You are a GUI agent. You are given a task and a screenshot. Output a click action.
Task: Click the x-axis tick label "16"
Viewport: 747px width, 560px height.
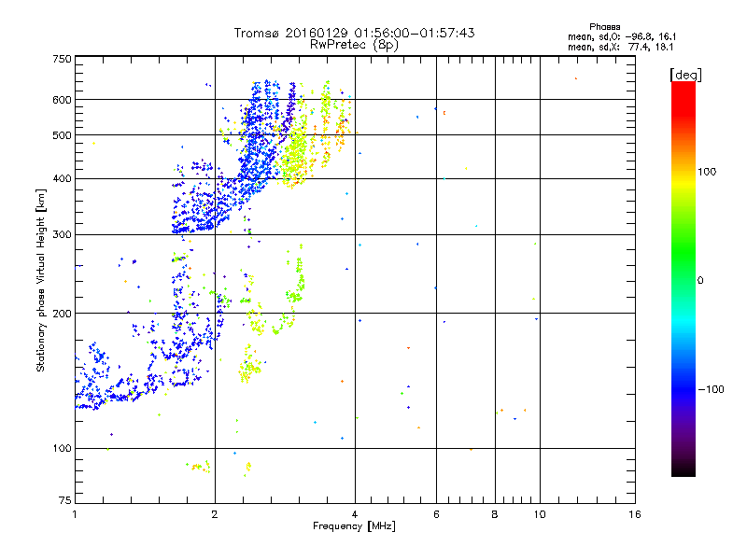point(635,514)
